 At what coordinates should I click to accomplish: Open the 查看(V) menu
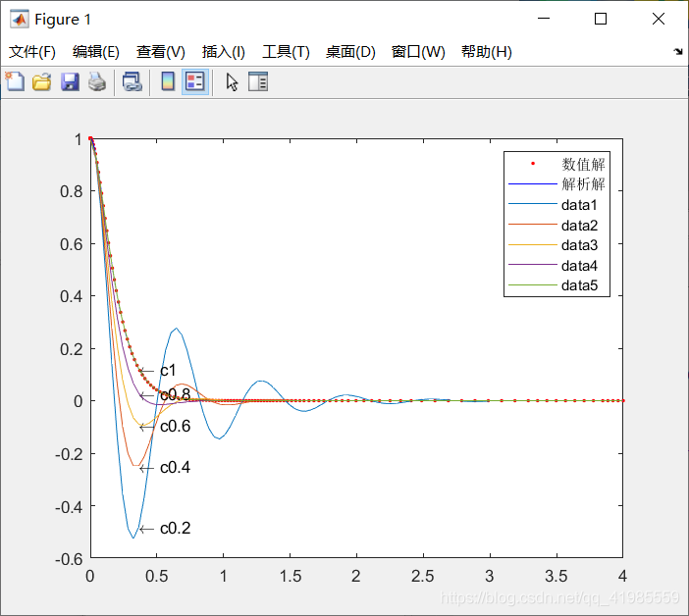tap(160, 52)
